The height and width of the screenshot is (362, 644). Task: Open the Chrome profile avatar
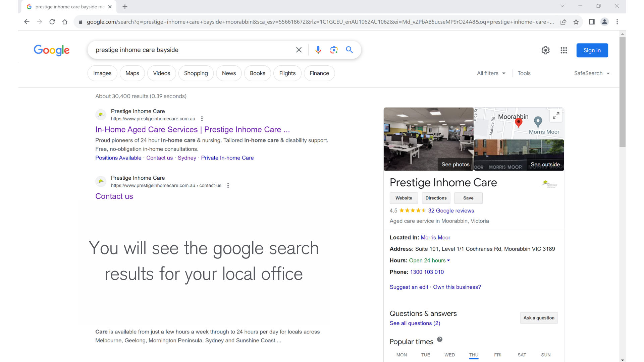(x=604, y=22)
